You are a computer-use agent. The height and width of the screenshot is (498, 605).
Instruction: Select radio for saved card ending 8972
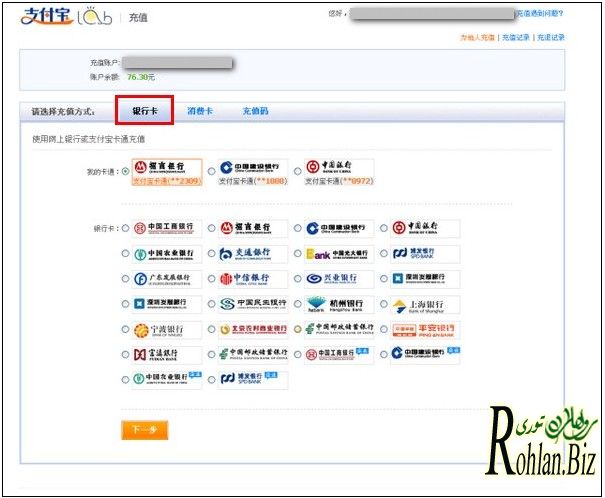point(297,171)
